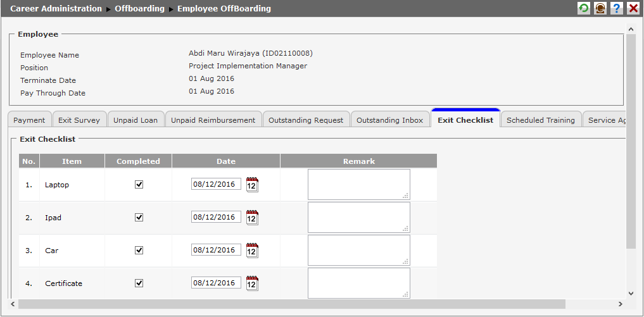
Task: Click resize grip of Laptop remark box
Action: click(x=406, y=196)
